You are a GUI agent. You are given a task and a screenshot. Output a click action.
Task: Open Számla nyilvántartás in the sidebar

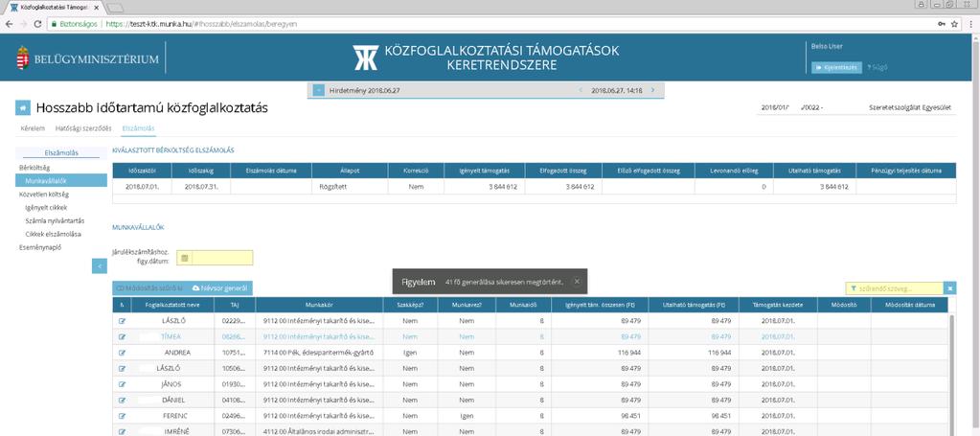point(55,220)
